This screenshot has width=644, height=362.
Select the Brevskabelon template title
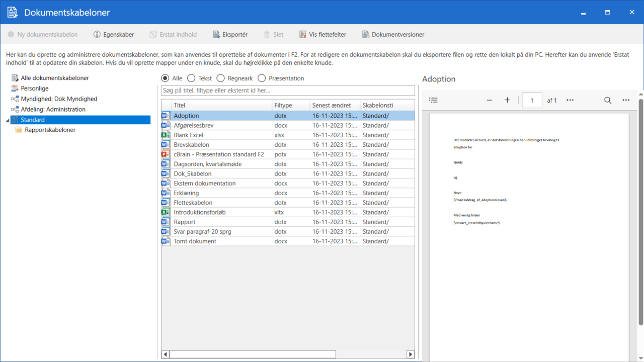click(x=191, y=145)
